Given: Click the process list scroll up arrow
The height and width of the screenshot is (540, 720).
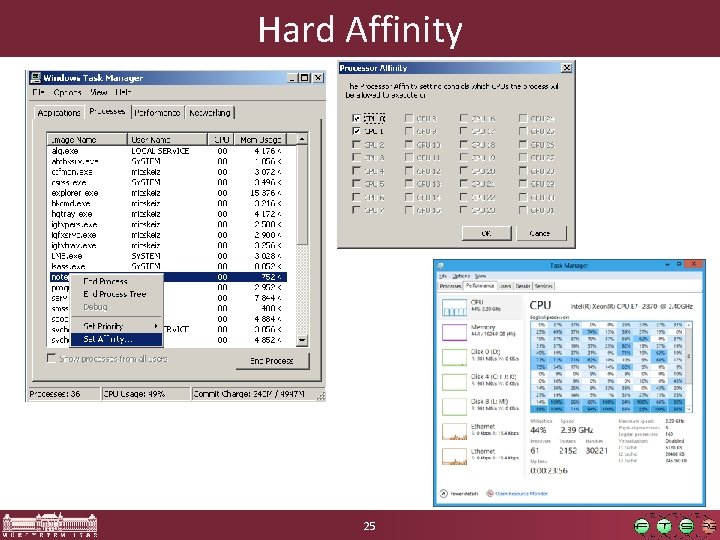Looking at the screenshot, I should (302, 139).
